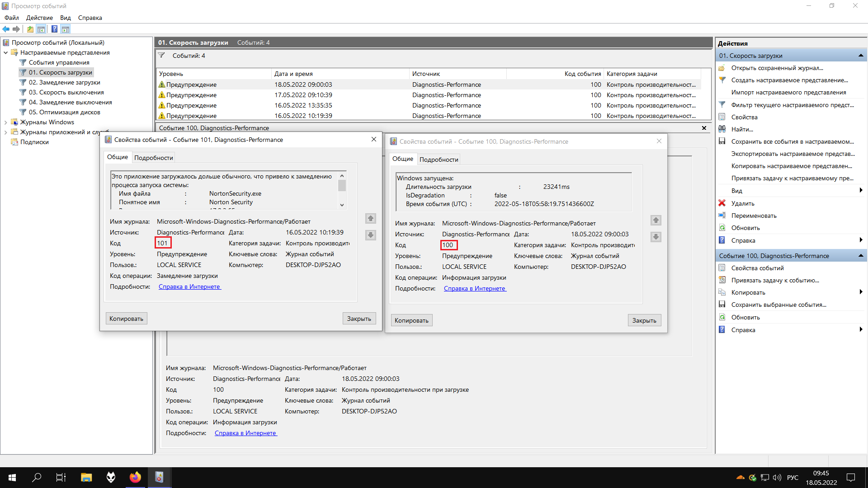Click 'Сохранить выбранные события...' action

click(778, 305)
